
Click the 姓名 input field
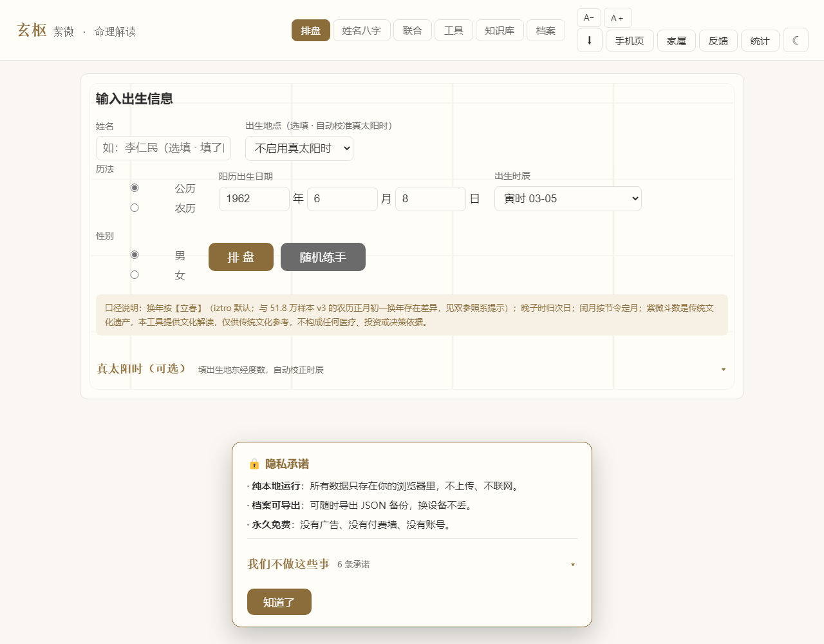tap(164, 147)
